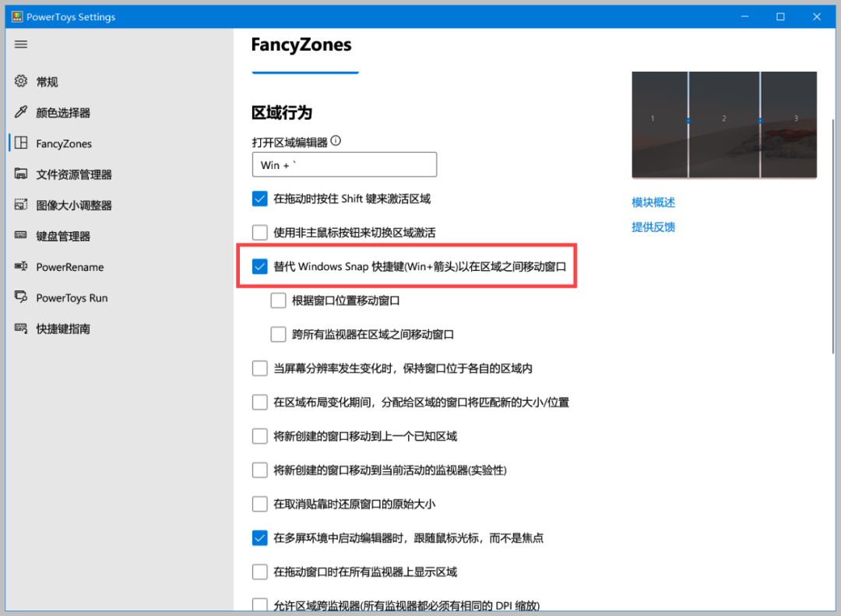This screenshot has height=616, width=841.
Task: Open 快捷键指南 shortcut guide settings
Action: (x=63, y=329)
